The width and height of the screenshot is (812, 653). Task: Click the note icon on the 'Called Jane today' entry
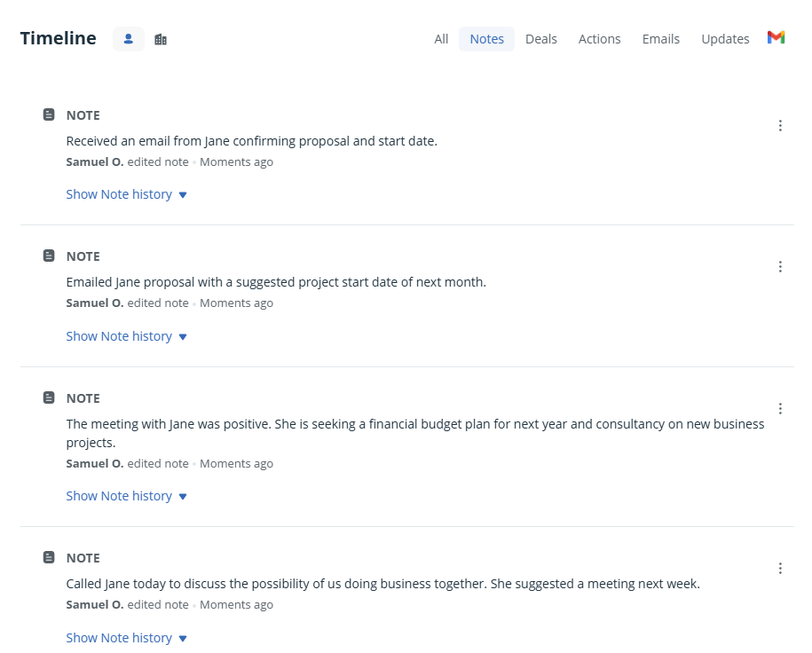[x=48, y=557]
